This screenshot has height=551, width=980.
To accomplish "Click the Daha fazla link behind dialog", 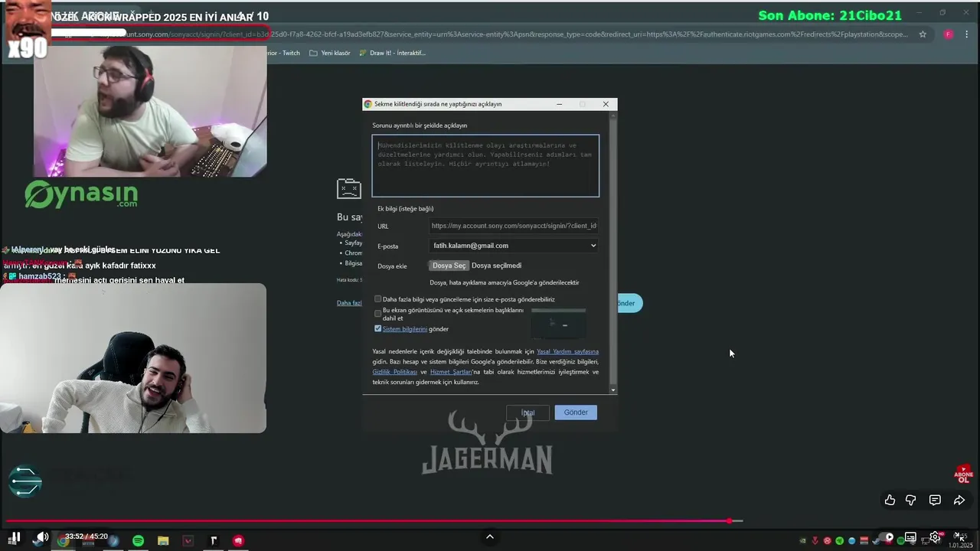I will tap(349, 303).
